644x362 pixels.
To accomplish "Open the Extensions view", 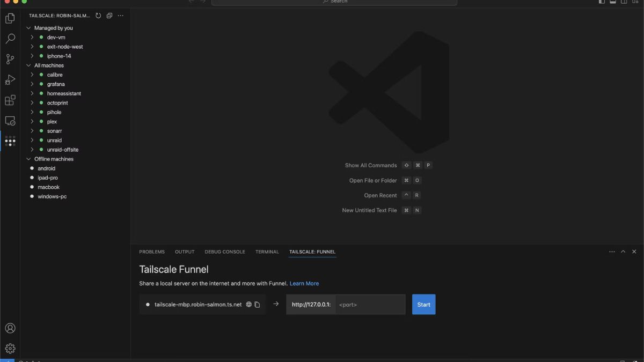I will [10, 100].
